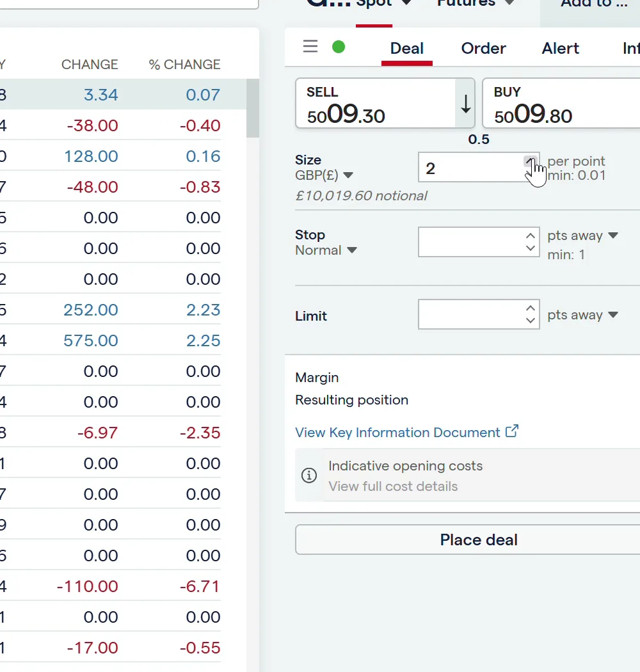Click external link icon beside Key Information
Viewport: 640px width, 672px height.
pos(512,431)
